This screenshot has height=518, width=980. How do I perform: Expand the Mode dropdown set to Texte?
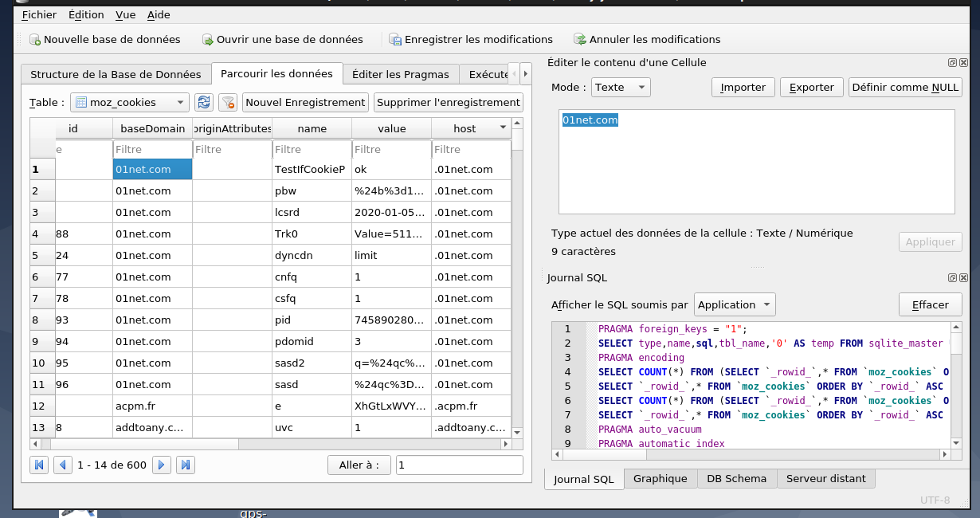point(621,87)
